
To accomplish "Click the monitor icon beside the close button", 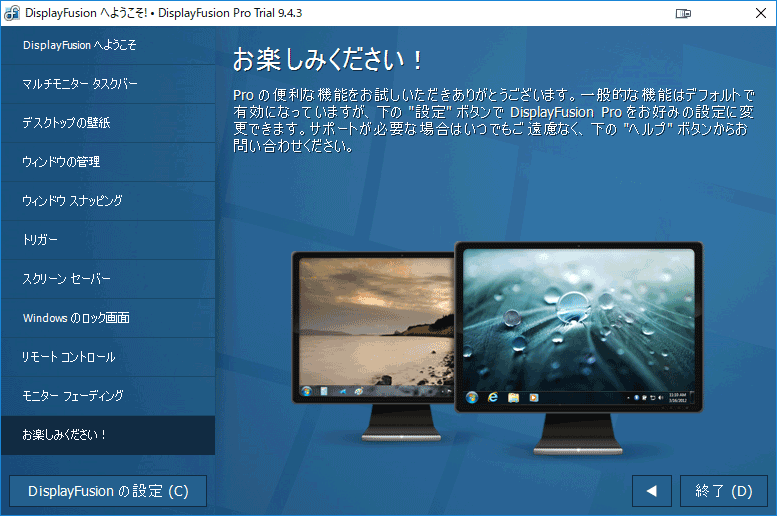I will pos(683,13).
